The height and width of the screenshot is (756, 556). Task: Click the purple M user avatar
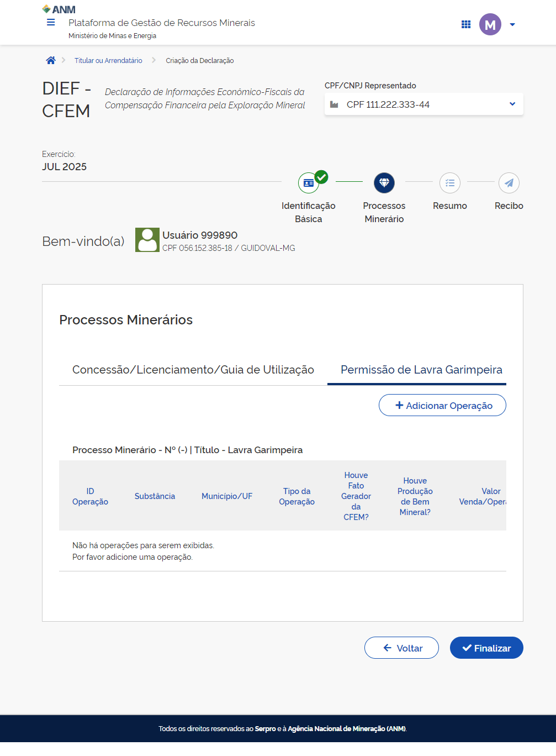coord(490,24)
